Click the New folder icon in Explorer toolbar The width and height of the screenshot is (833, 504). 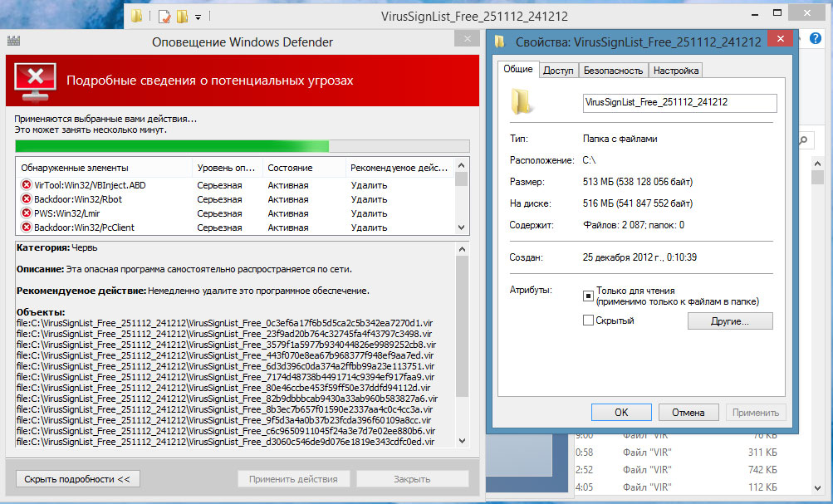coord(182,17)
